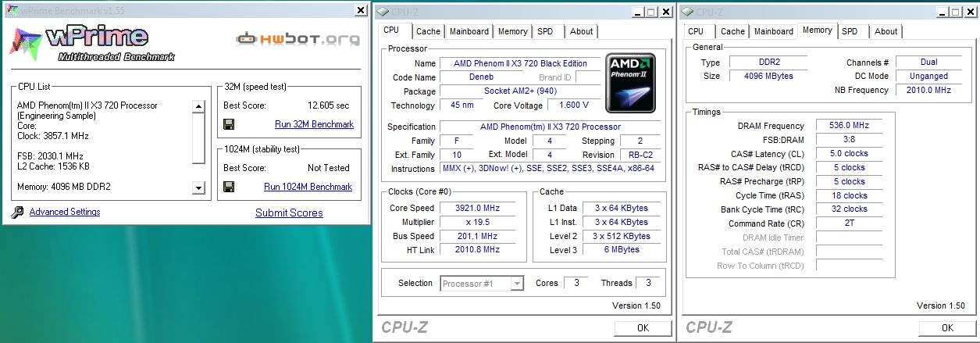Click the Core Speed value 3921.0 MHz
The width and height of the screenshot is (980, 343).
477,208
